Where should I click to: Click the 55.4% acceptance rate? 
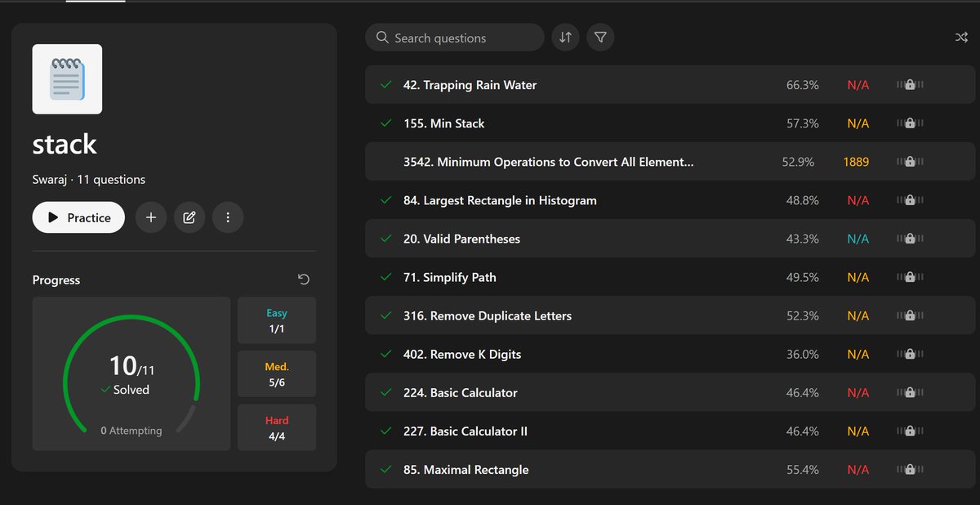point(803,470)
